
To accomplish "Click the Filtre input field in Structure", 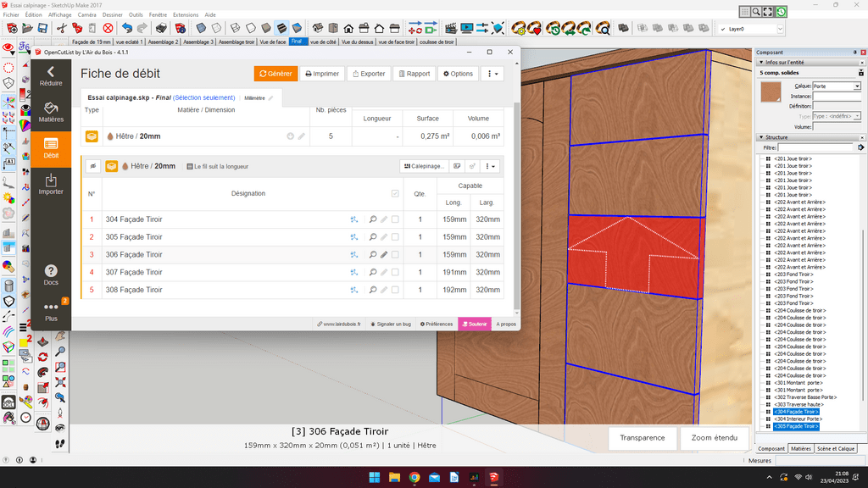I will pyautogui.click(x=816, y=147).
